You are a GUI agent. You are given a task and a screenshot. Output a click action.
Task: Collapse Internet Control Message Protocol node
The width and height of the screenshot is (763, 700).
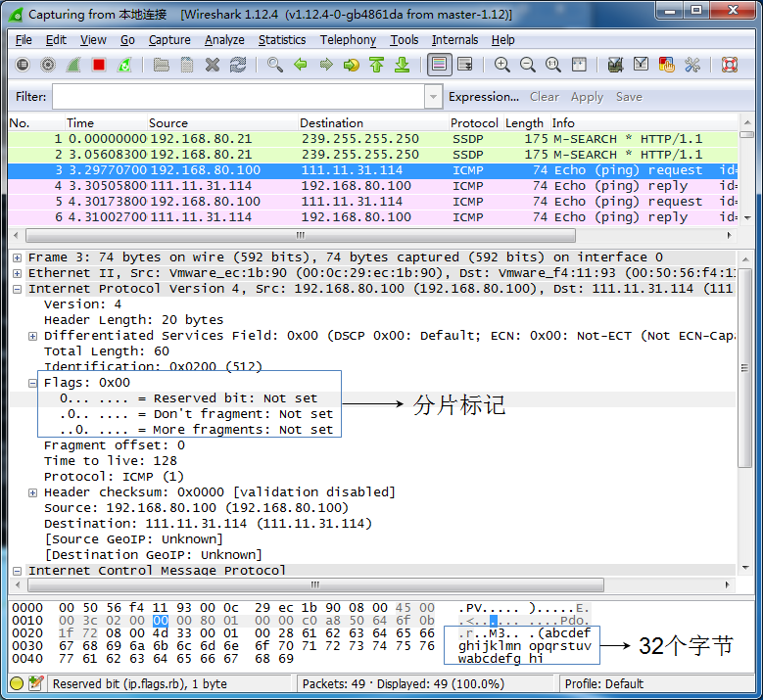coord(17,571)
